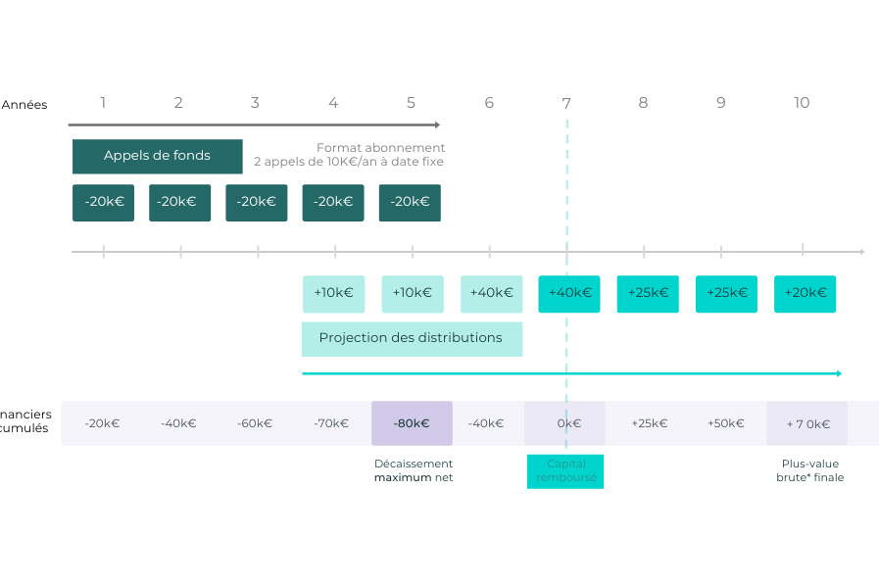Screen dimensions: 879x588
Task: Select year number 3 on the timeline header
Action: (255, 103)
